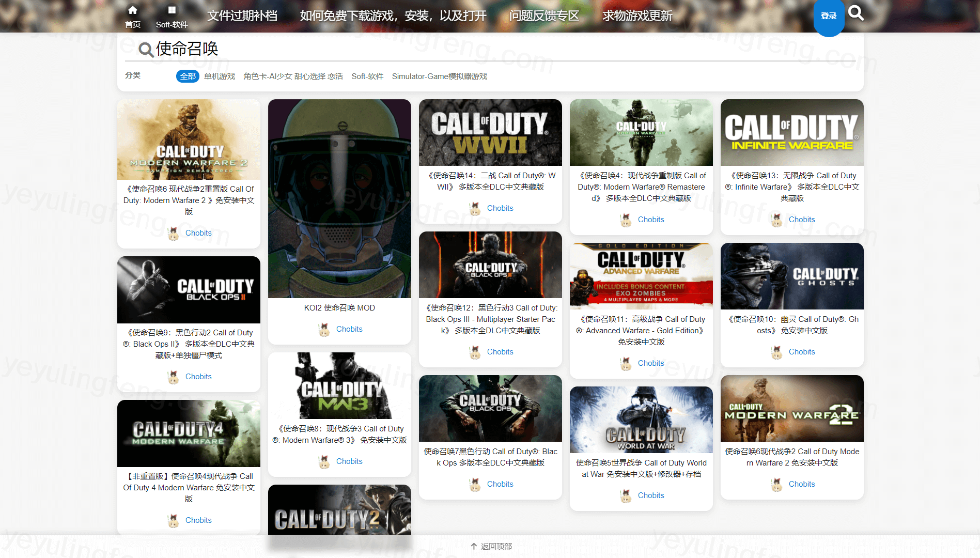
Task: Open title 【非重置版】使命召唤4现代战争
Action: coord(189,488)
